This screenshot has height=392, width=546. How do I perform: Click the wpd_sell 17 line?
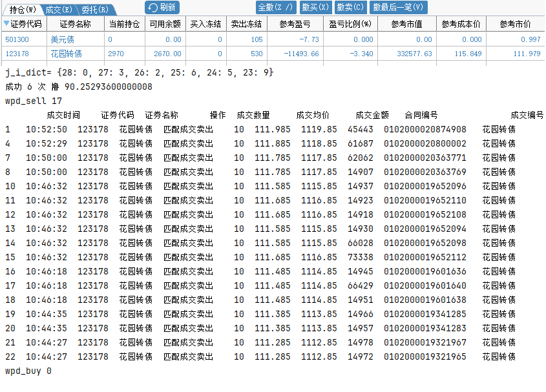coord(34,101)
